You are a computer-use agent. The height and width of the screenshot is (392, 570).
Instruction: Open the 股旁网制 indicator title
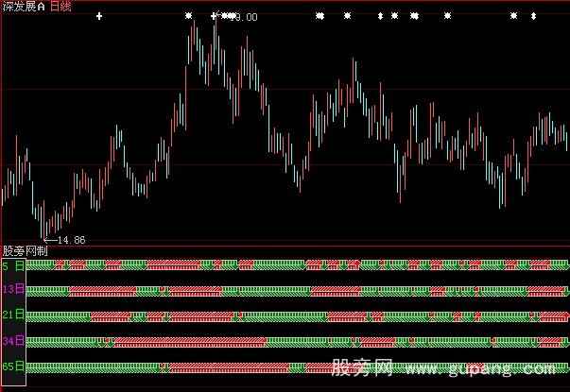pos(26,252)
